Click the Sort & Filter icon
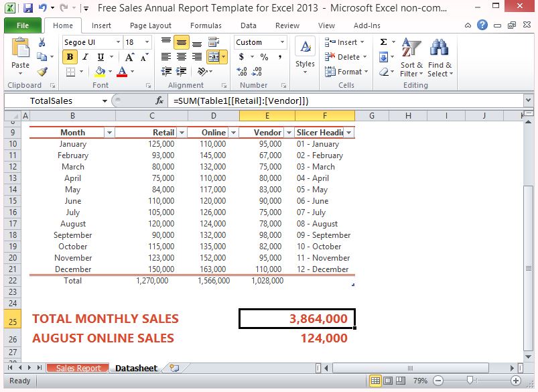Screen dimensions: 538x392 coord(411,58)
